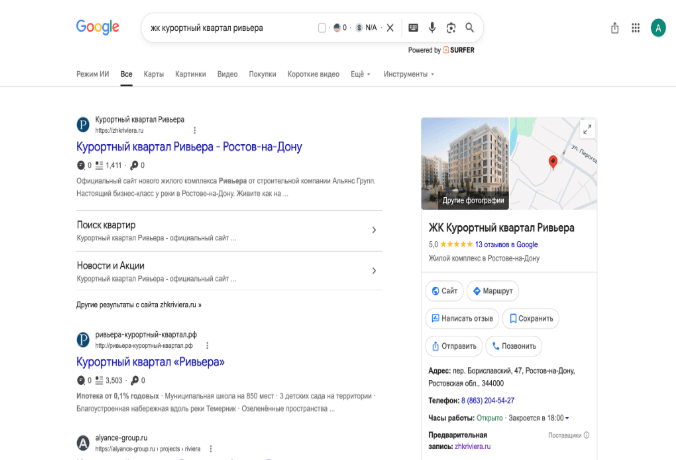Screen dimensions: 676x460
Task: Expand the Инструменты dropdown
Action: tap(409, 74)
